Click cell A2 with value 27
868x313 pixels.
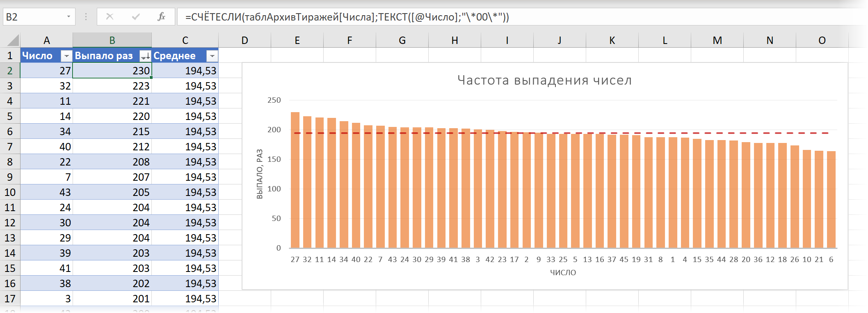pos(47,71)
